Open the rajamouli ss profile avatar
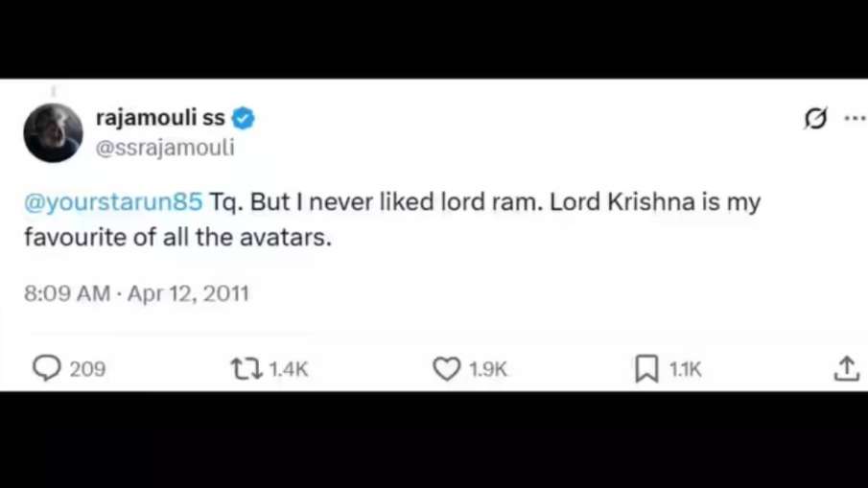 point(53,132)
